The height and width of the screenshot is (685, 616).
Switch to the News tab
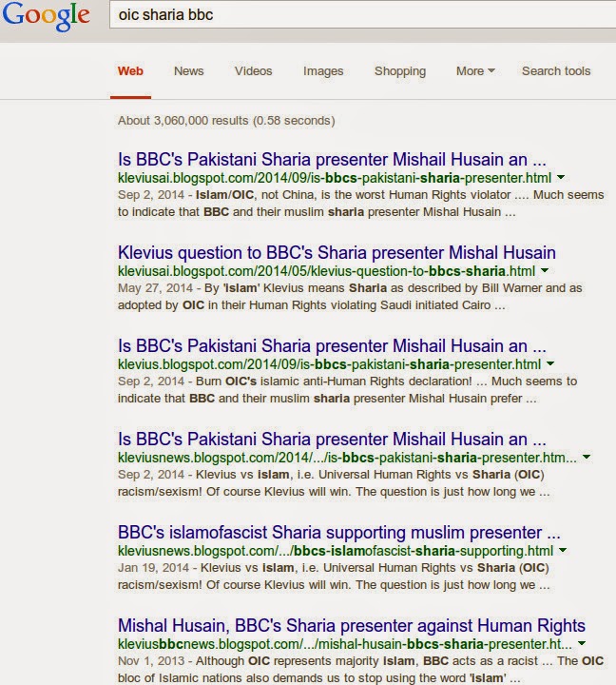[x=188, y=70]
